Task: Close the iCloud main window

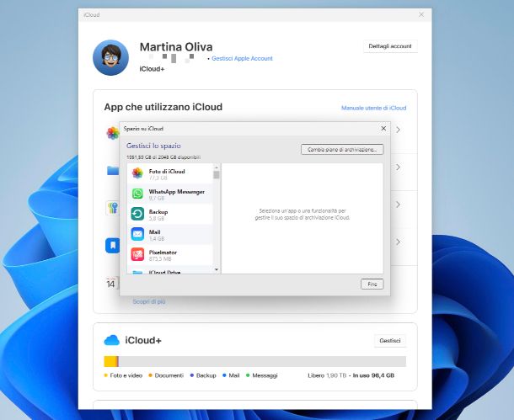Action: pyautogui.click(x=421, y=15)
